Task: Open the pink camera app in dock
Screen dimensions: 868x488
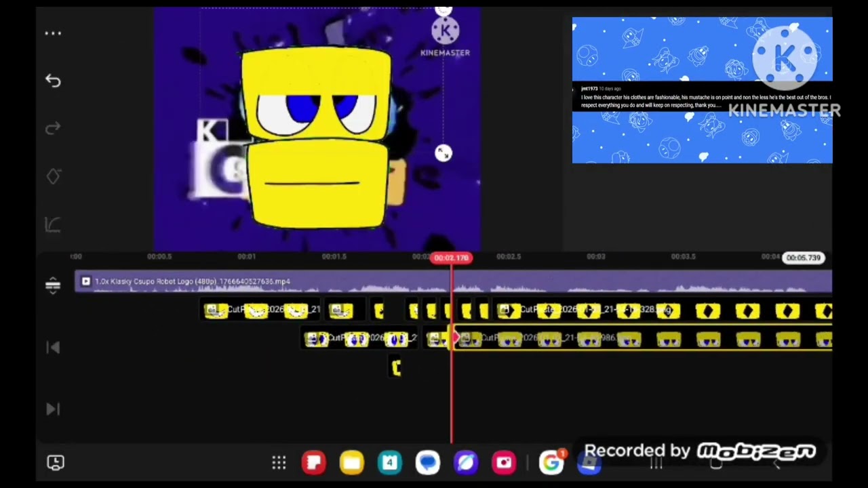Action: tap(504, 463)
